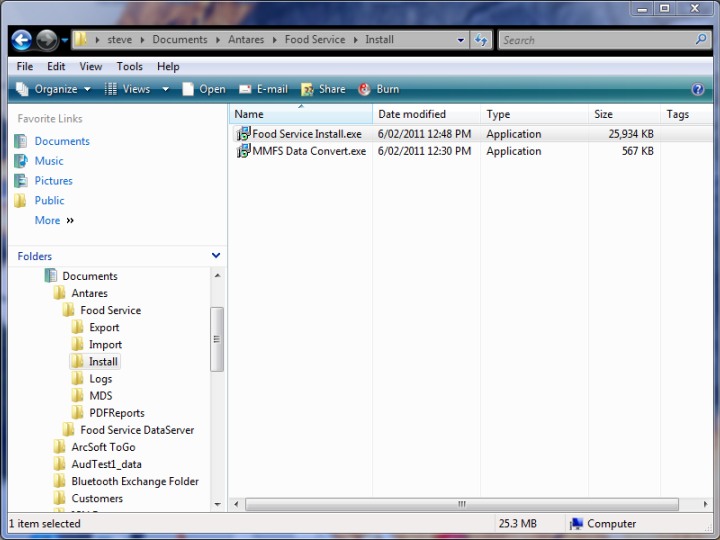The image size is (720, 540).
Task: Select the PDFReports folder in the tree
Action: (117, 413)
